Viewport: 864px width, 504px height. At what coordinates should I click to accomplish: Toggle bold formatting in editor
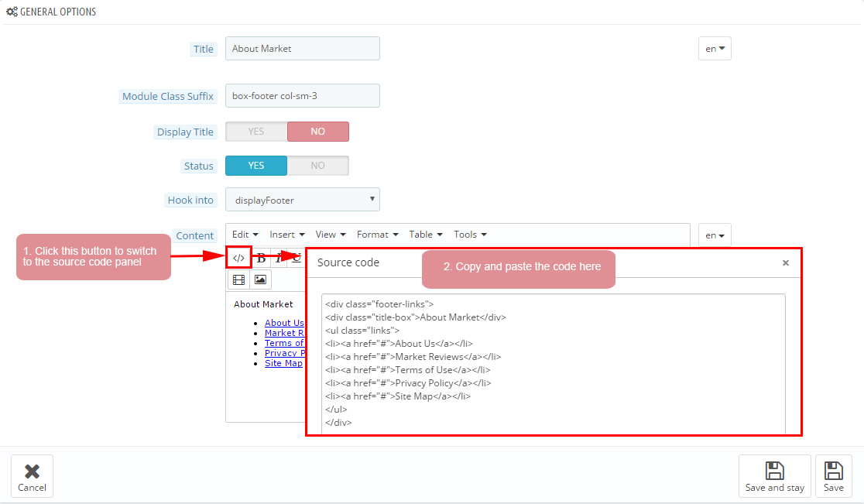261,258
